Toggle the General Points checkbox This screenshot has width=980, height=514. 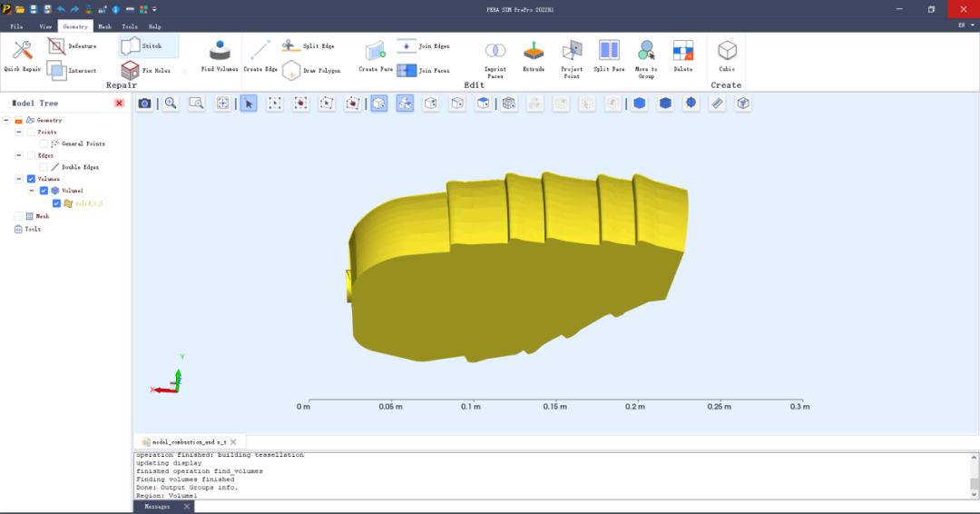[44, 143]
